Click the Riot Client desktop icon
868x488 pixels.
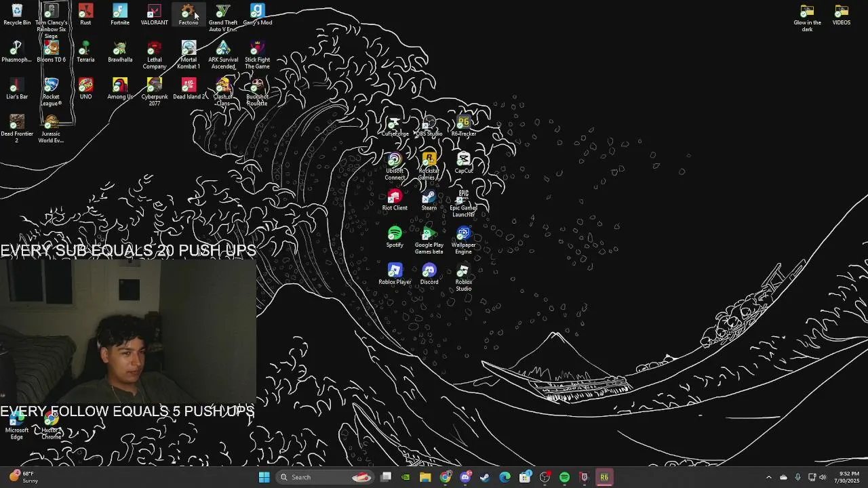tap(395, 201)
